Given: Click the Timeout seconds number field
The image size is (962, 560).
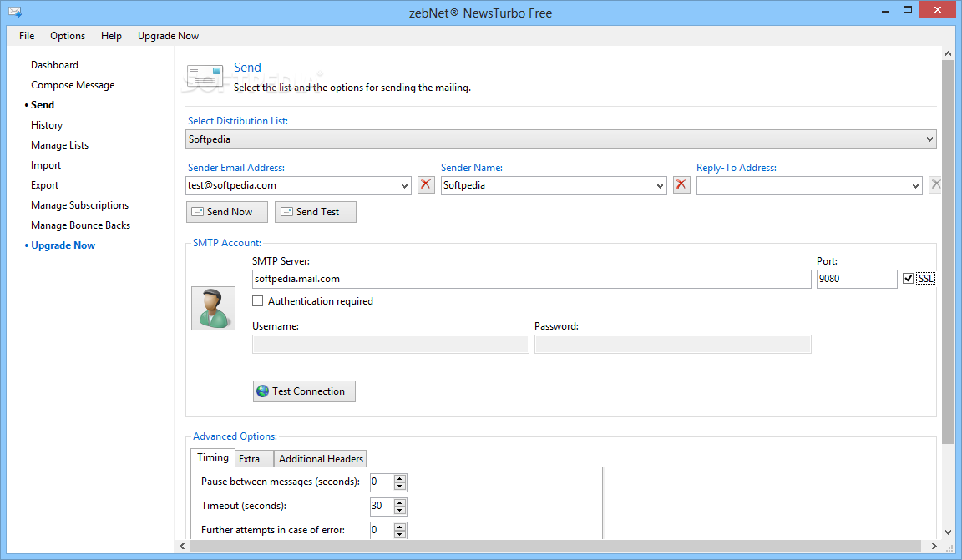Looking at the screenshot, I should [x=382, y=506].
